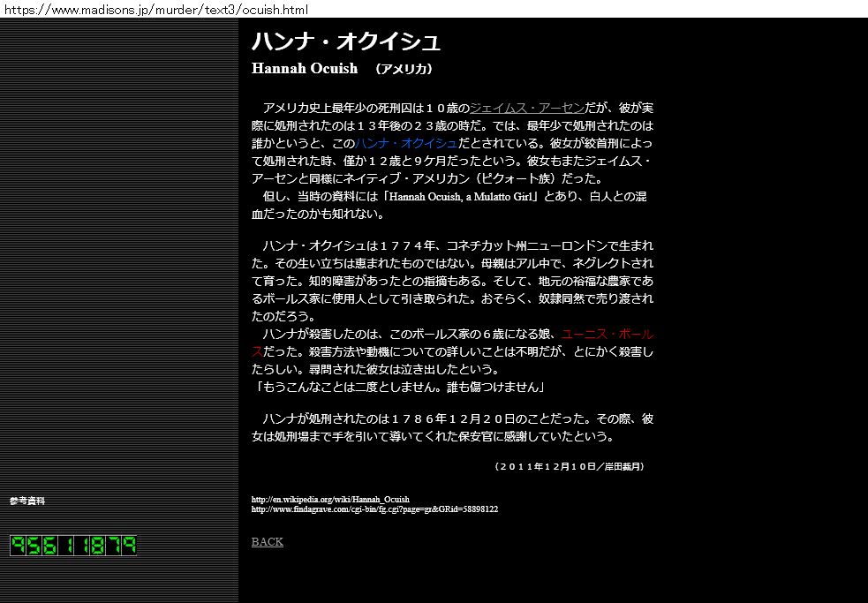The height and width of the screenshot is (603, 868).
Task: Click the BACK link
Action: point(267,541)
